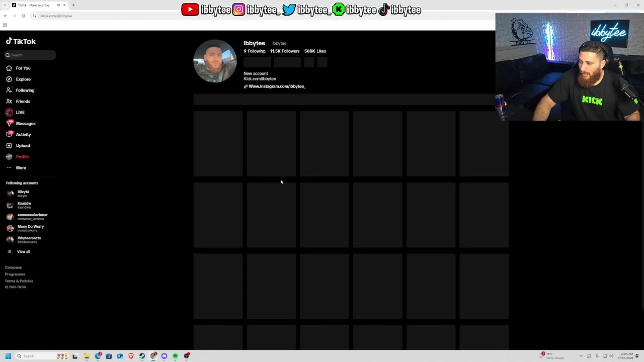Open the Explore page

[x=18, y=79]
